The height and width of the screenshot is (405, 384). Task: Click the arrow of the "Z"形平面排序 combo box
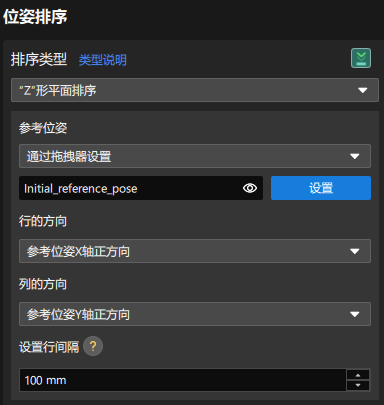coord(362,90)
